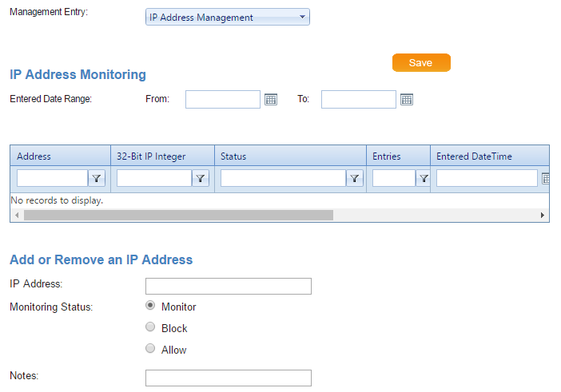This screenshot has height=392, width=561.
Task: Click the scroll right arrow on grid
Action: pyautogui.click(x=543, y=215)
